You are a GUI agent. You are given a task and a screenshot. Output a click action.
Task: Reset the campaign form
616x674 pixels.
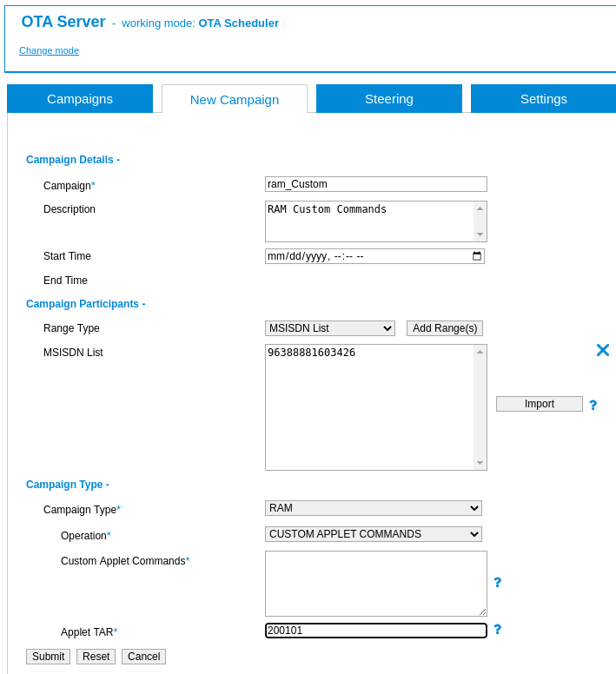click(96, 657)
